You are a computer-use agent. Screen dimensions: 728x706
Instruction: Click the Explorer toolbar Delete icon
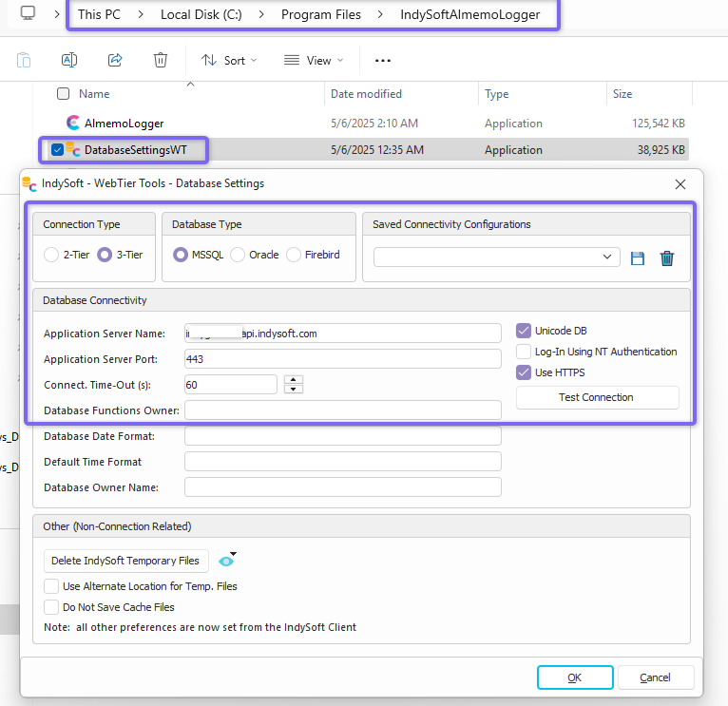(x=161, y=60)
